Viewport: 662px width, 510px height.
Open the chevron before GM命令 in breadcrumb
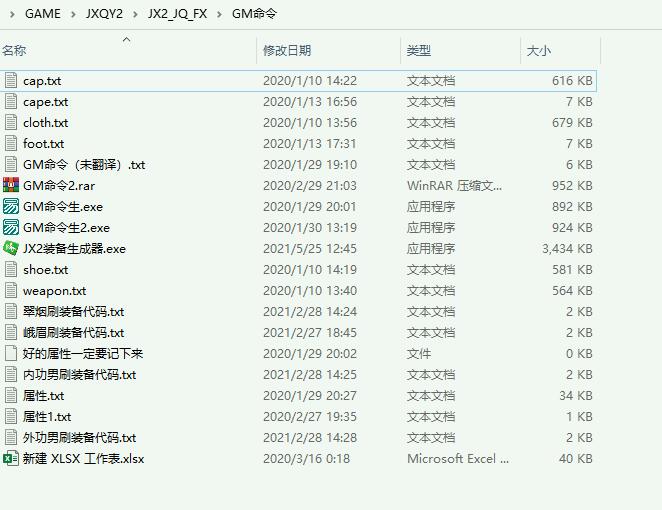coord(219,14)
